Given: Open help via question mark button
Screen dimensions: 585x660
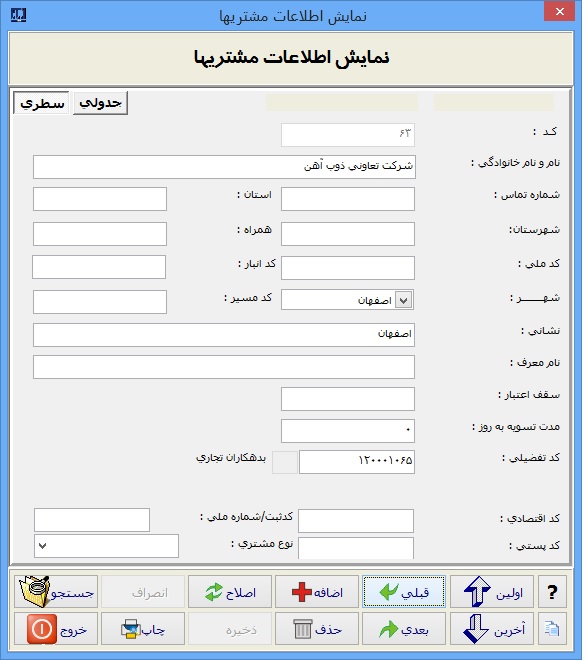Looking at the screenshot, I should [552, 591].
